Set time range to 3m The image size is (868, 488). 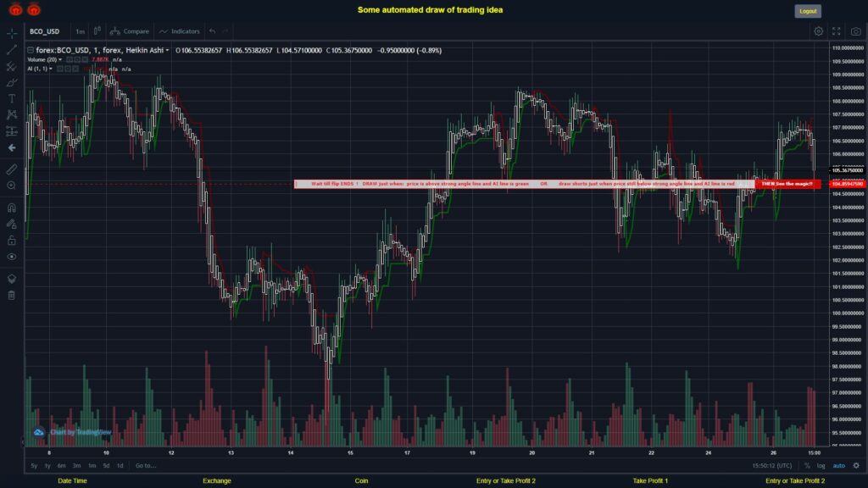77,466
